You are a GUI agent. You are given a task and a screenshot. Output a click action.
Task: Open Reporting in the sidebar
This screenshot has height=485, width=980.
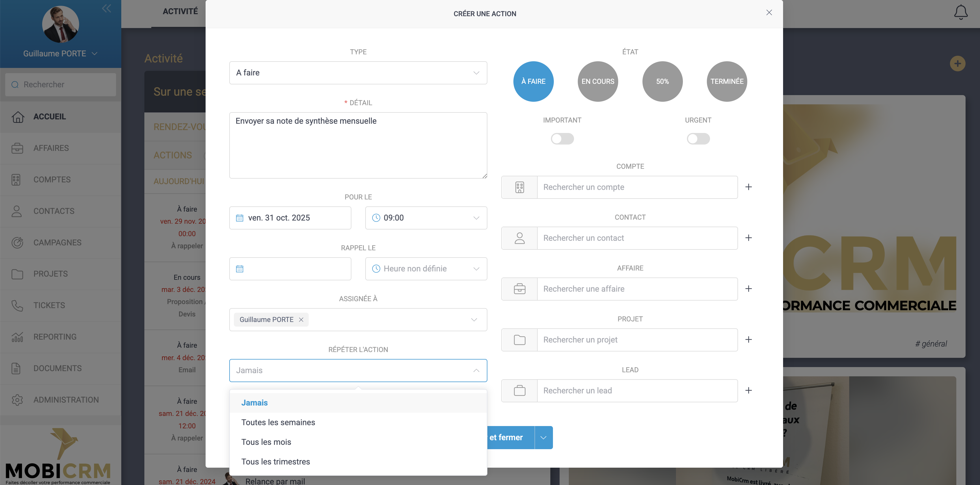click(55, 337)
